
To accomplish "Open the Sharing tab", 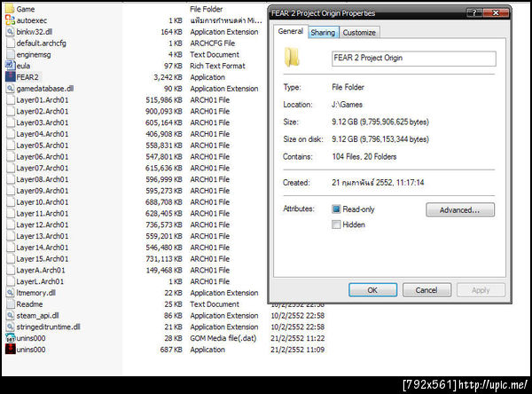I will 323,33.
